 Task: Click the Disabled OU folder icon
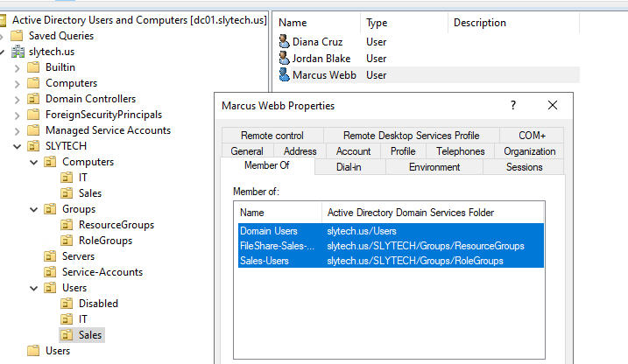point(67,304)
